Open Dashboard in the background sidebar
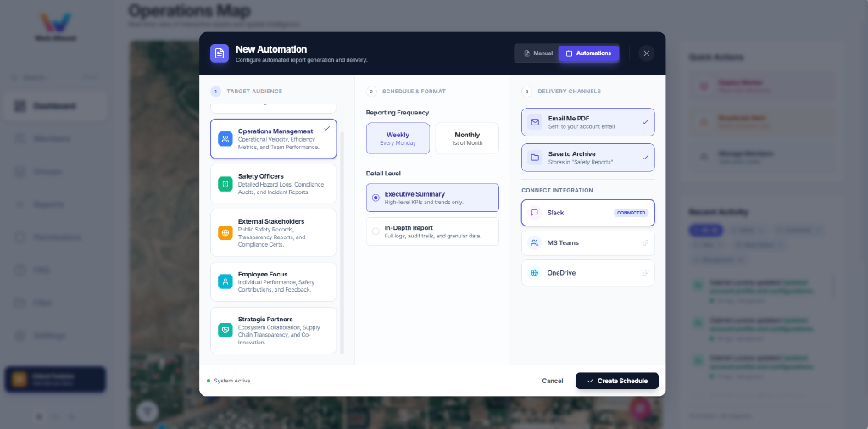Screen dimensions: 868x429 pos(55,106)
